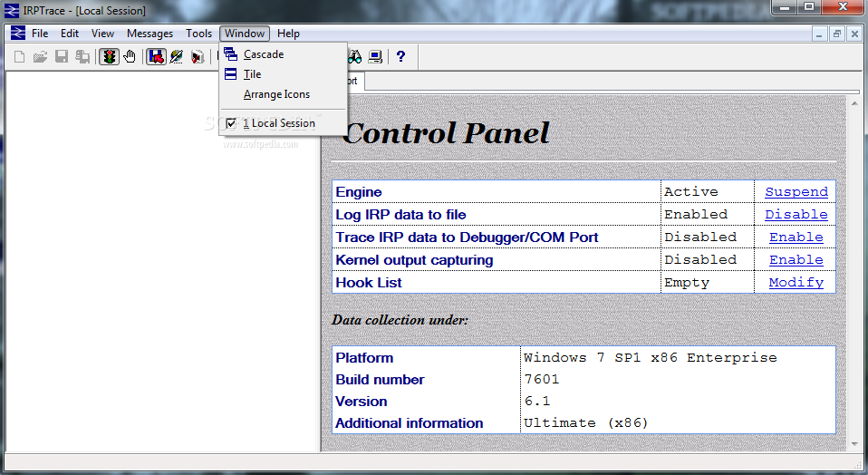Click the Ultimate (x86) value
Viewport: 868px width, 475px height.
[585, 423]
